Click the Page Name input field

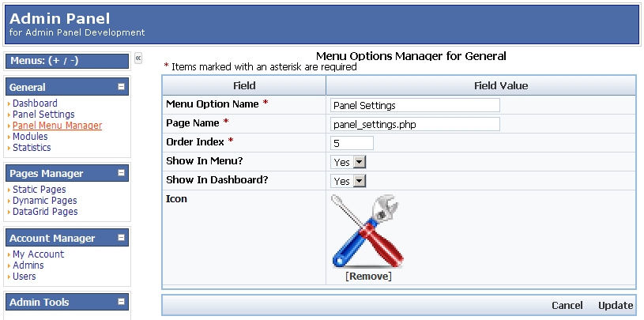(415, 124)
